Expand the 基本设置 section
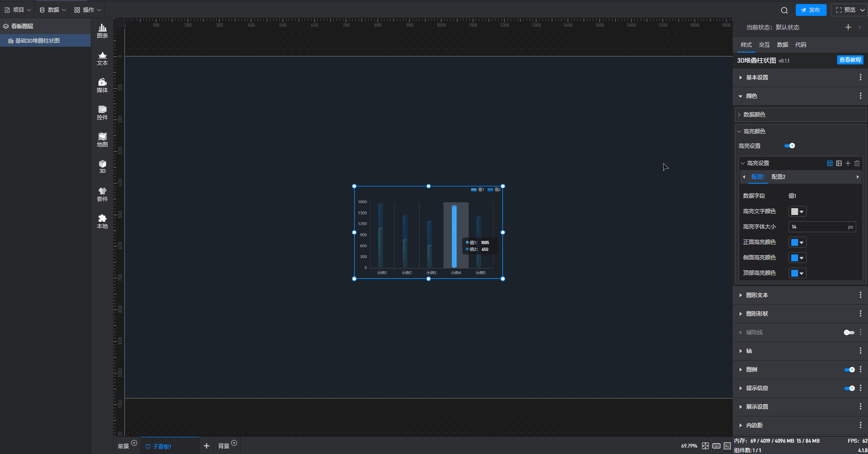 757,78
